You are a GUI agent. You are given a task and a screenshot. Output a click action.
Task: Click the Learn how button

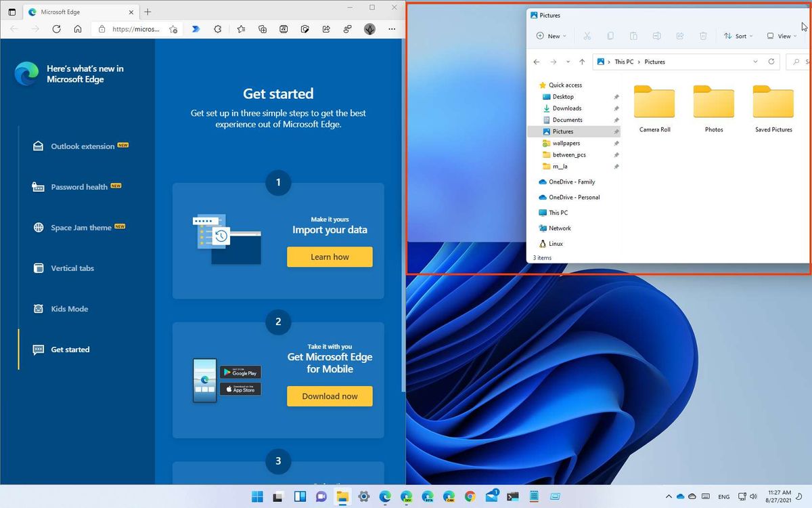330,257
